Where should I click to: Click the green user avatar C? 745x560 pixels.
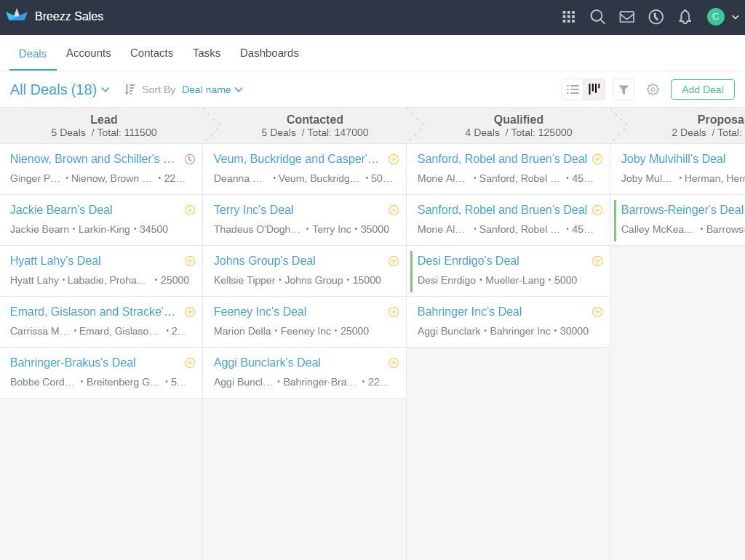(715, 16)
